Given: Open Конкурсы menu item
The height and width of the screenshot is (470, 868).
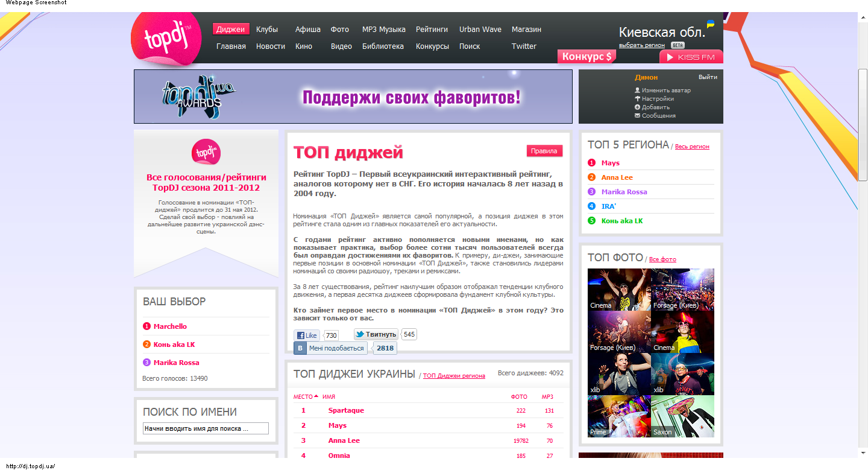Looking at the screenshot, I should (x=432, y=46).
